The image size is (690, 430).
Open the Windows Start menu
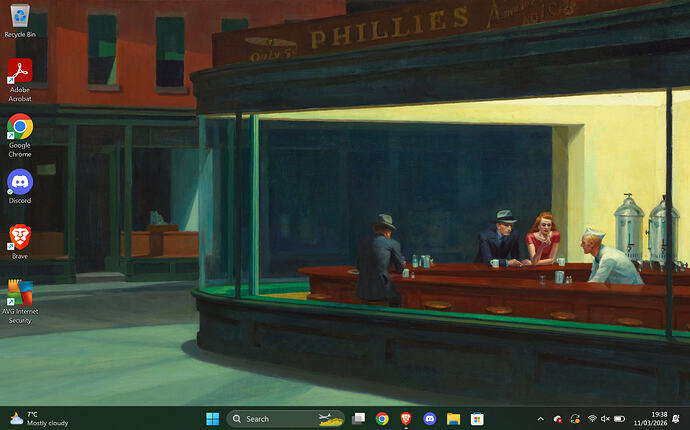coord(213,419)
